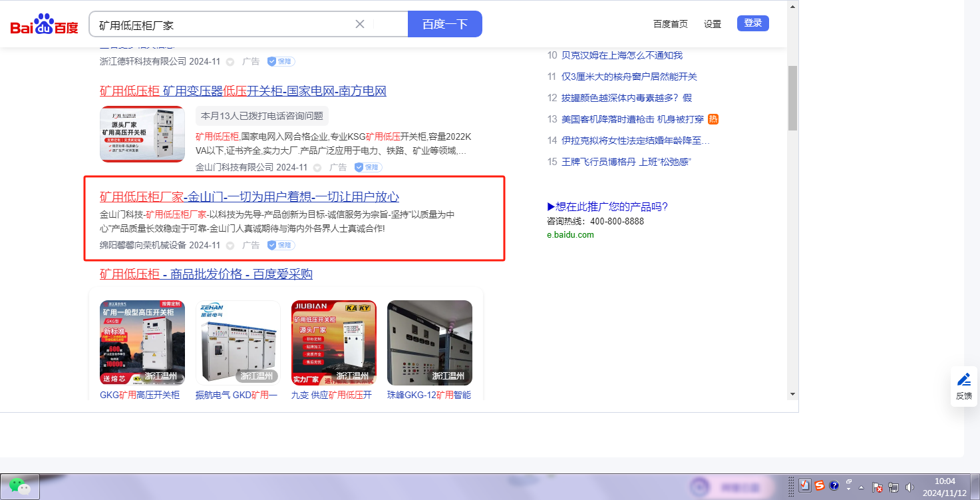The width and height of the screenshot is (980, 500).
Task: Open 设置 menu in the header
Action: coord(713,24)
